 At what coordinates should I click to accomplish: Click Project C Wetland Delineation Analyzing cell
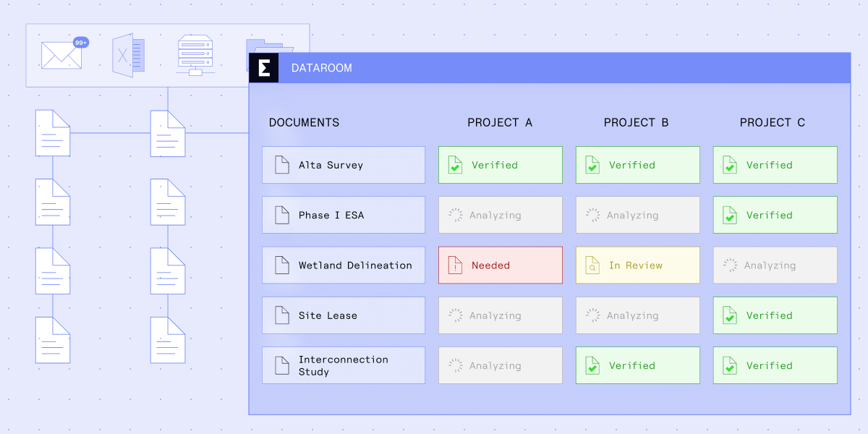click(x=775, y=265)
